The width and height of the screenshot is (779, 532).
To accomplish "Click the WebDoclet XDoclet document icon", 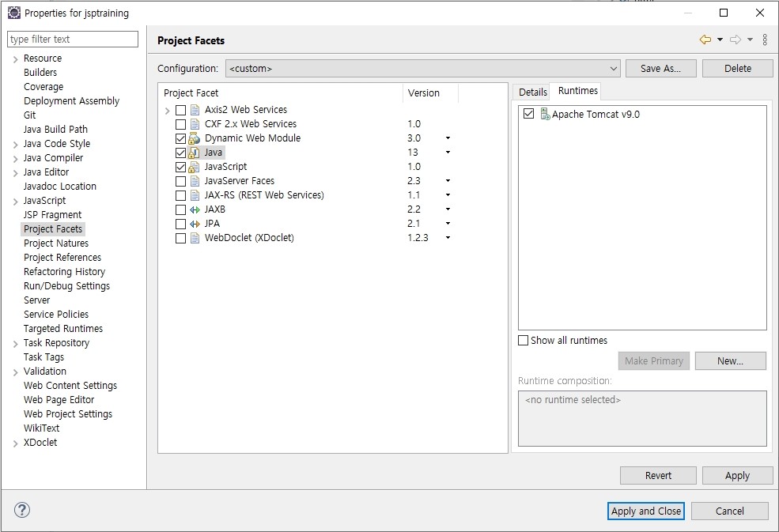I will tap(195, 238).
